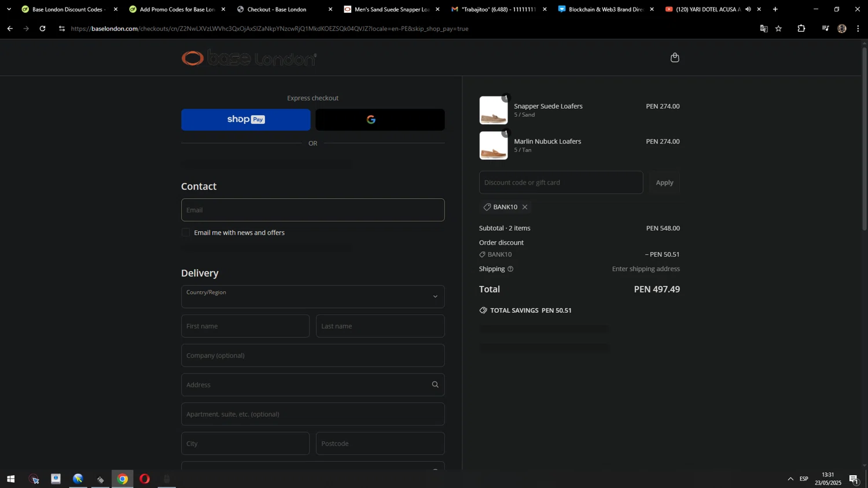This screenshot has height=488, width=868.
Task: Enable Email me with news and offers
Action: tap(186, 232)
